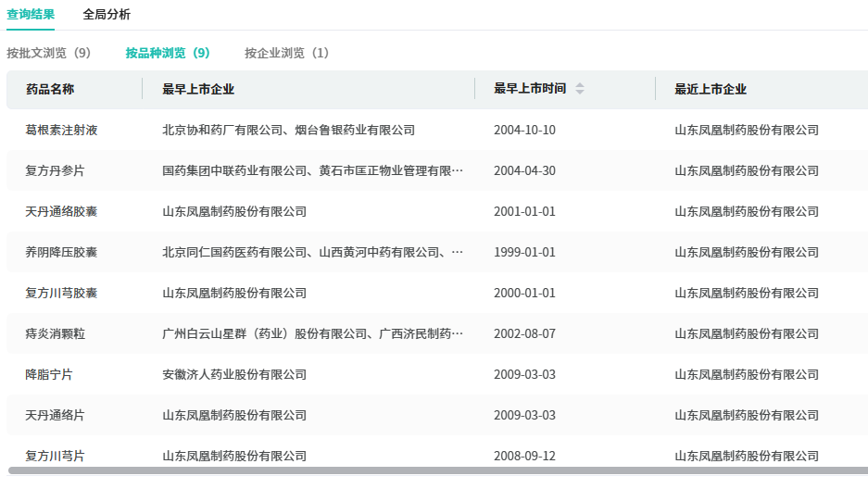The image size is (868, 489).
Task: Click 安徽济人药业股份有限公司 company cell
Action: [x=234, y=374]
